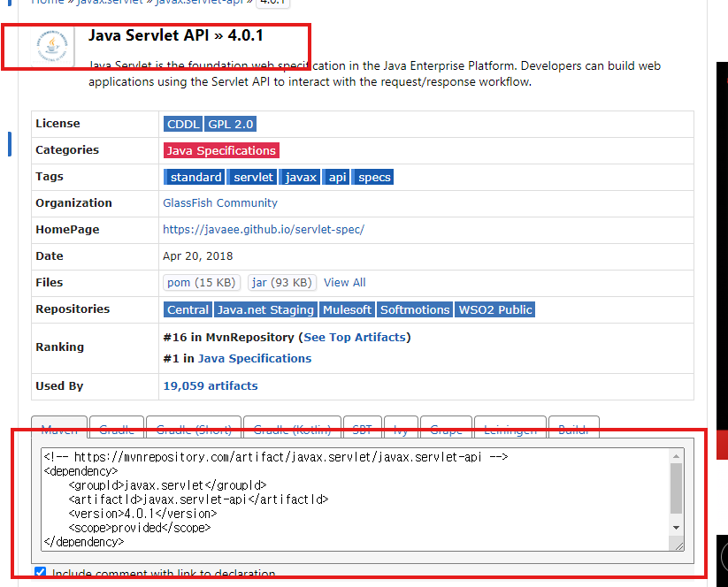Download the pom (15 KB) file
The height and width of the screenshot is (587, 728).
point(202,282)
